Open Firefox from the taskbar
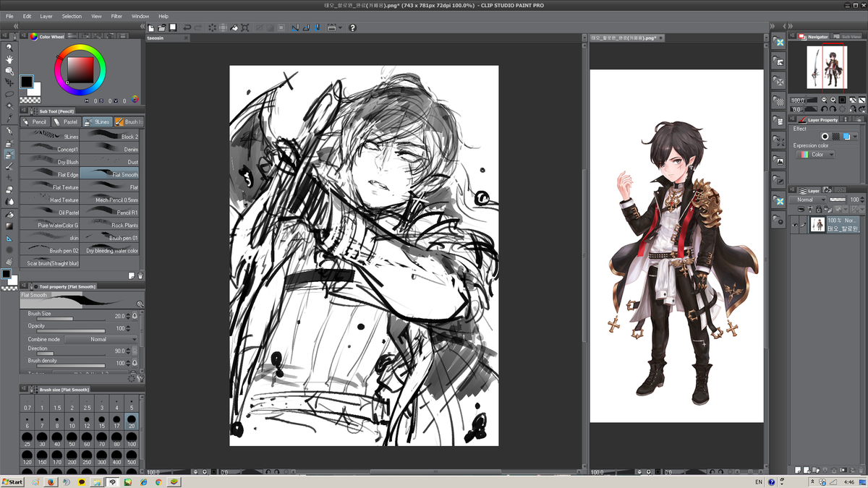868x488 pixels. point(51,481)
